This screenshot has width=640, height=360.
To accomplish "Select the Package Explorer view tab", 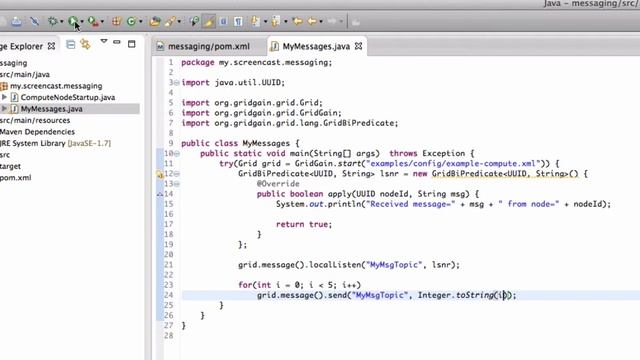I will [21, 46].
